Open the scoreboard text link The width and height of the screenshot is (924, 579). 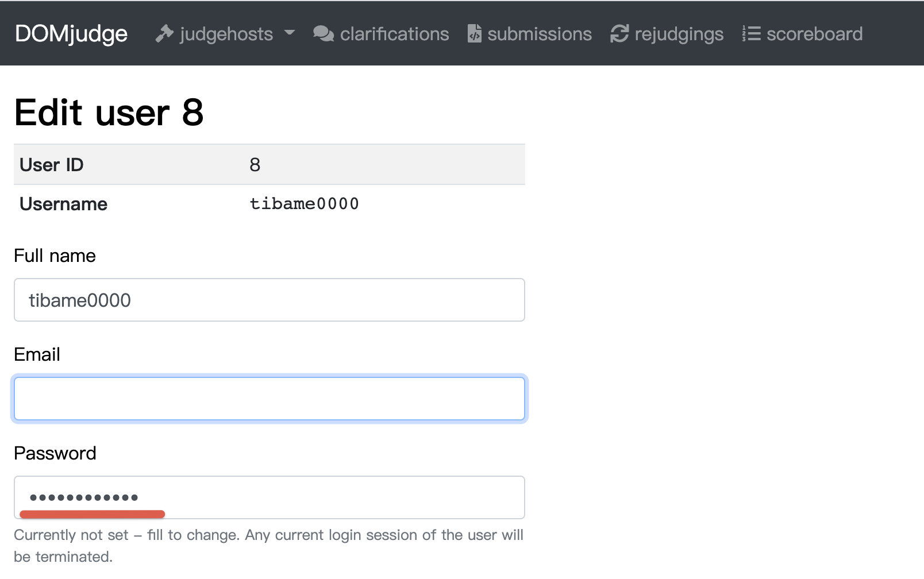814,34
